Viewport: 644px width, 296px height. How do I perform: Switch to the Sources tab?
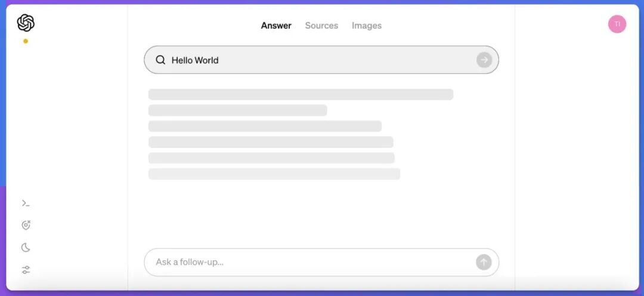point(321,26)
